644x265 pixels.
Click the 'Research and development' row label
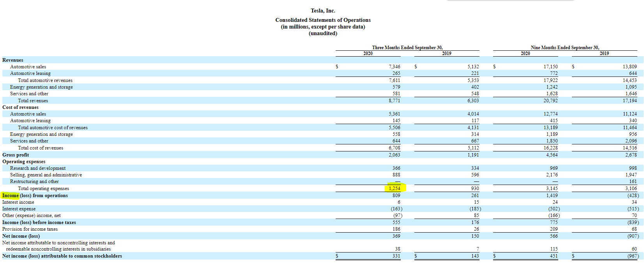pos(38,168)
